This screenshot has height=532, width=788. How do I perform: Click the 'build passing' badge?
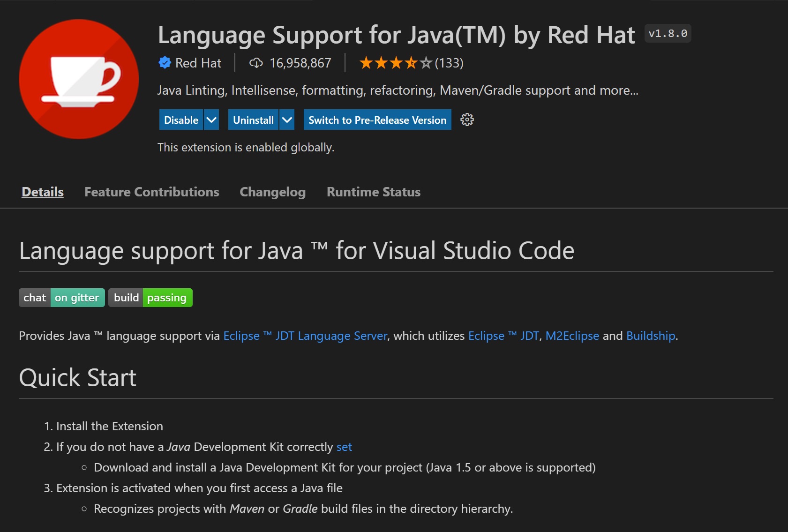[x=150, y=297]
